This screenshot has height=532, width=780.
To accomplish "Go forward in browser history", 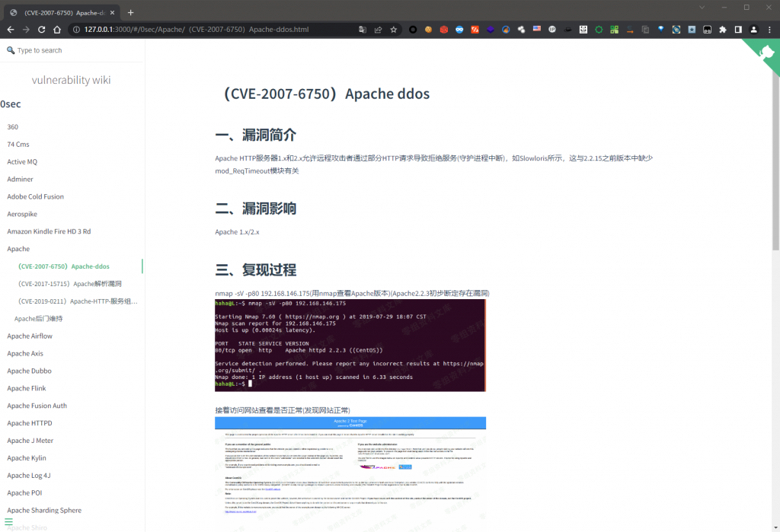I will (26, 30).
